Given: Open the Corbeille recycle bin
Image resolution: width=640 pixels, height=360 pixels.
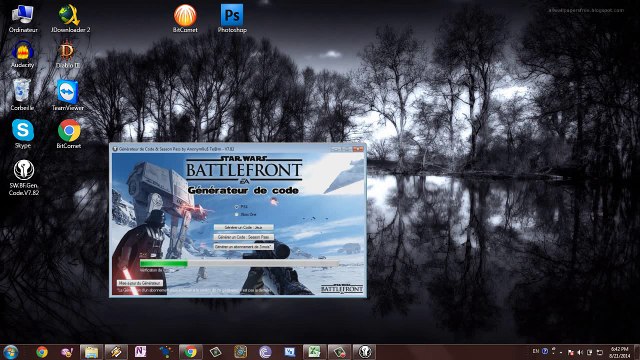Looking at the screenshot, I should coord(22,95).
